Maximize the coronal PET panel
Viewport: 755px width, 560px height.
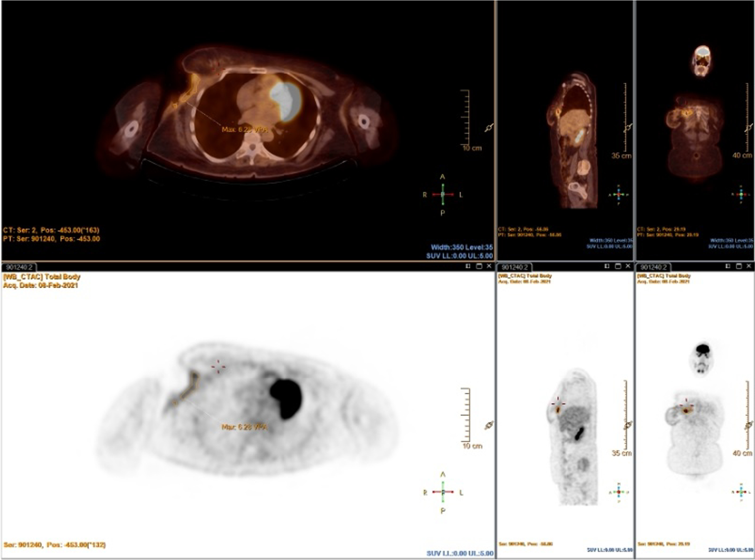pyautogui.click(x=738, y=266)
